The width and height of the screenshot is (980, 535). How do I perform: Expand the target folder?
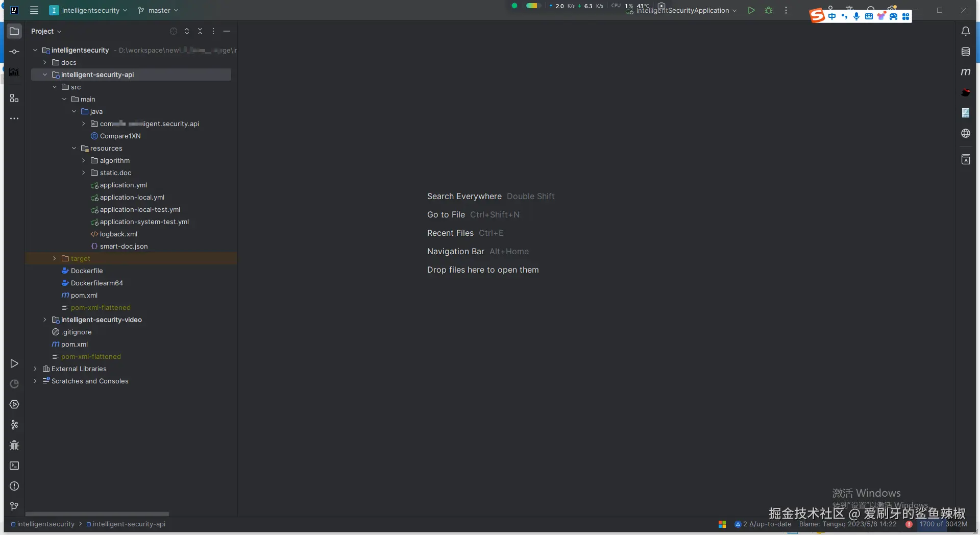(55, 258)
